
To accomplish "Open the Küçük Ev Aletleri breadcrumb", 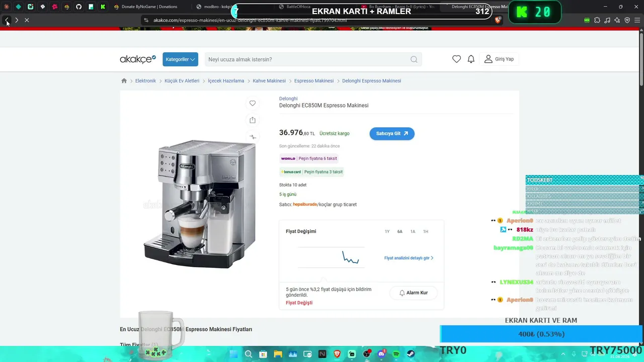I will click(182, 81).
